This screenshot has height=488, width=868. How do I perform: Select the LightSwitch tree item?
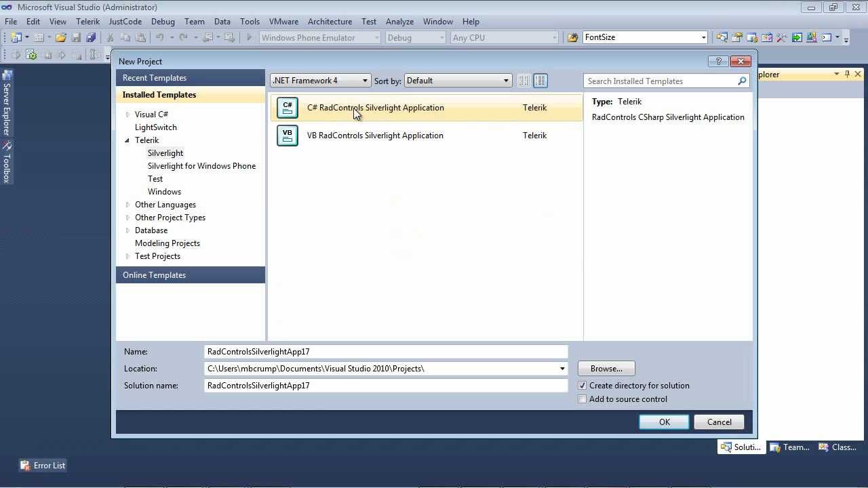point(155,127)
